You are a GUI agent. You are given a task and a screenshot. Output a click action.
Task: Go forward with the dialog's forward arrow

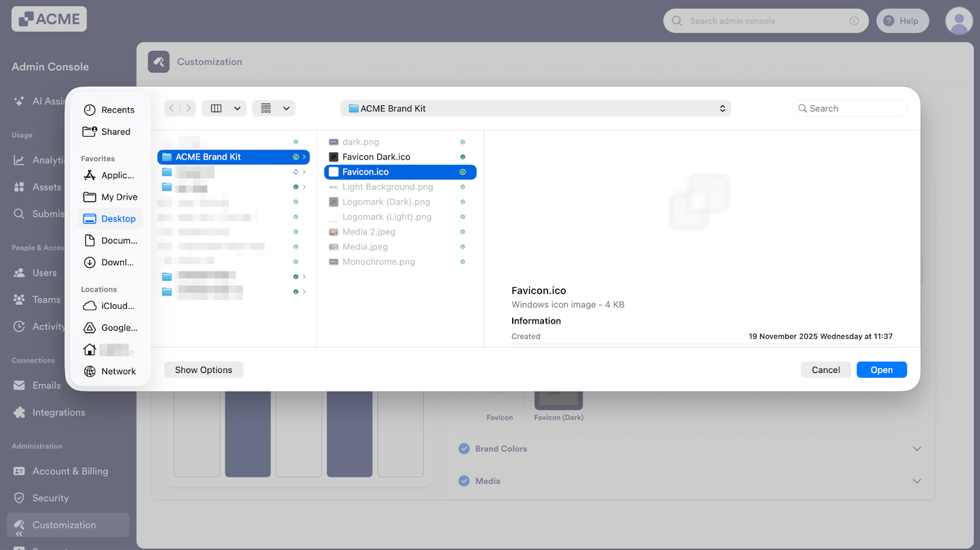click(188, 108)
